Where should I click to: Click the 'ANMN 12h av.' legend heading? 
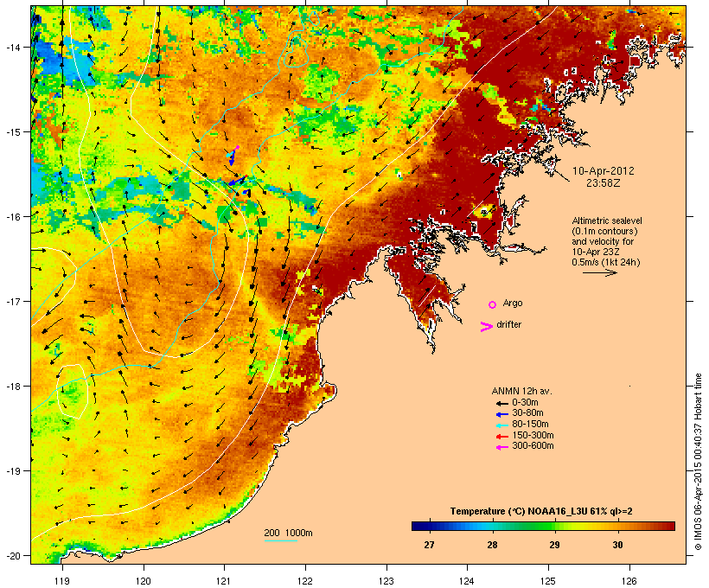click(521, 391)
